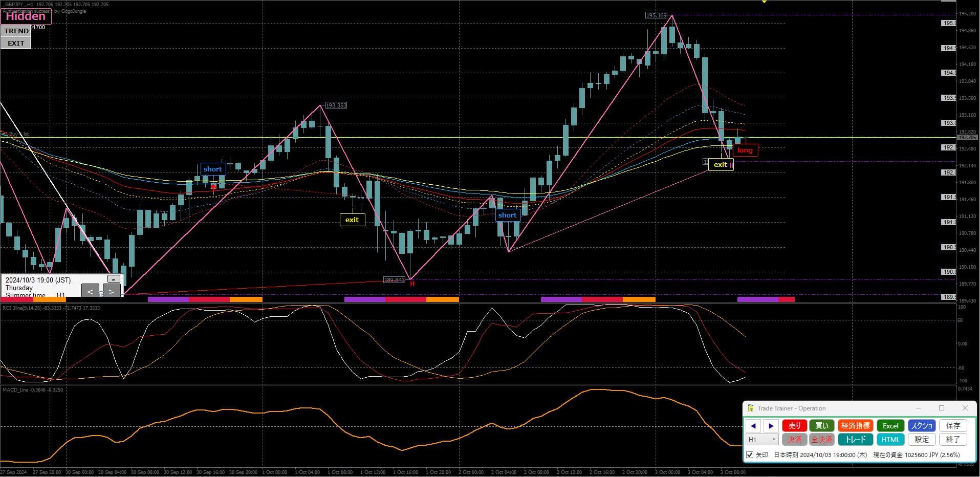Open the 経済指標 economic indicators
The height and width of the screenshot is (477, 980).
[x=855, y=426]
